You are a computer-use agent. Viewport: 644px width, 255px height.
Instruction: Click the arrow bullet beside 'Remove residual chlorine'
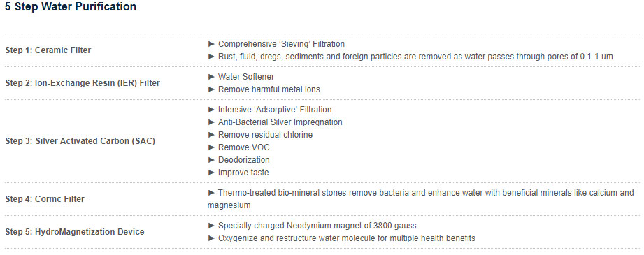coord(211,135)
